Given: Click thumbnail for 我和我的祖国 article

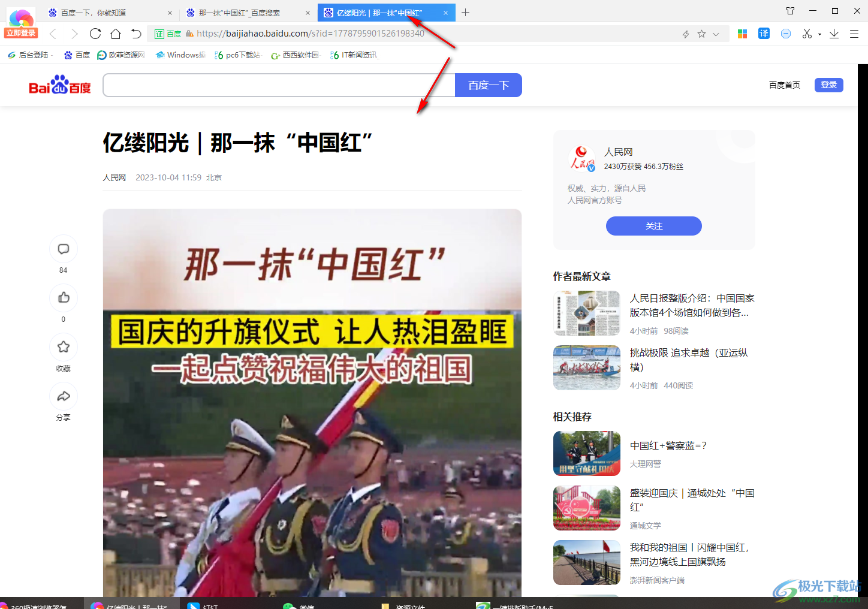Looking at the screenshot, I should click(x=587, y=562).
